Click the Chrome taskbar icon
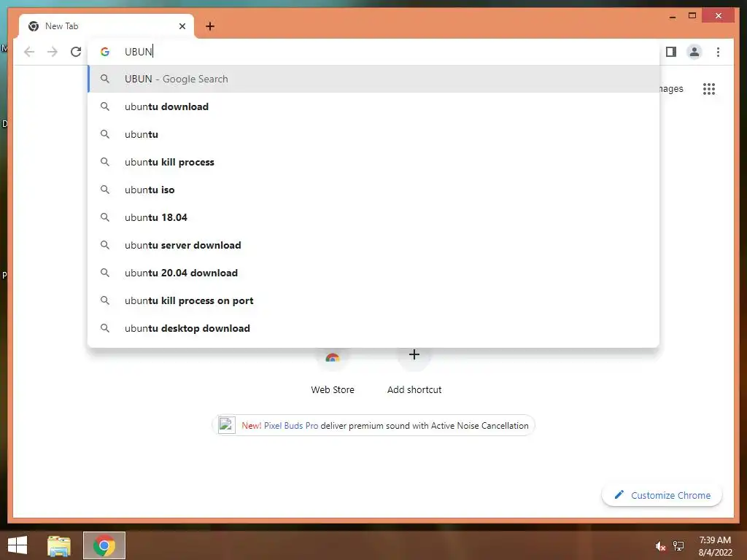The image size is (747, 560). point(104,545)
